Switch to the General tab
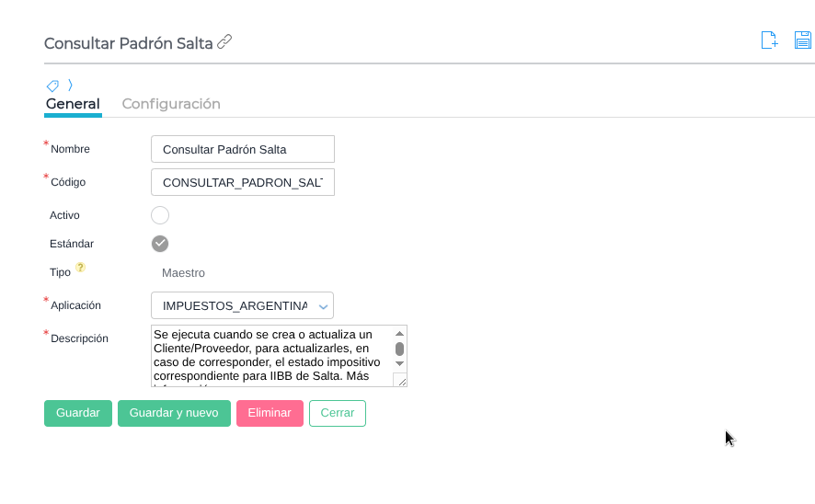The image size is (815, 504). [73, 104]
